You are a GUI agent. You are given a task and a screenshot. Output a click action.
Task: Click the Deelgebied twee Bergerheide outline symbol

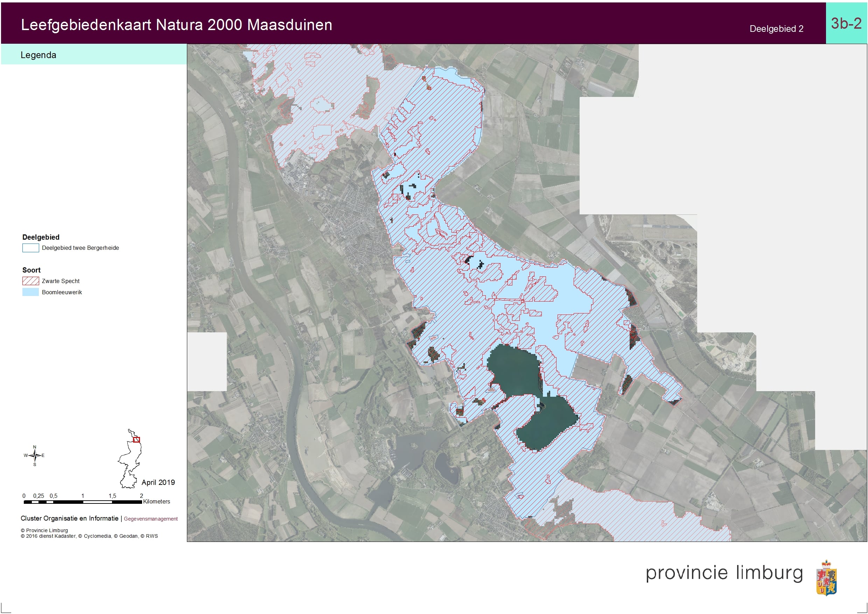(x=31, y=248)
